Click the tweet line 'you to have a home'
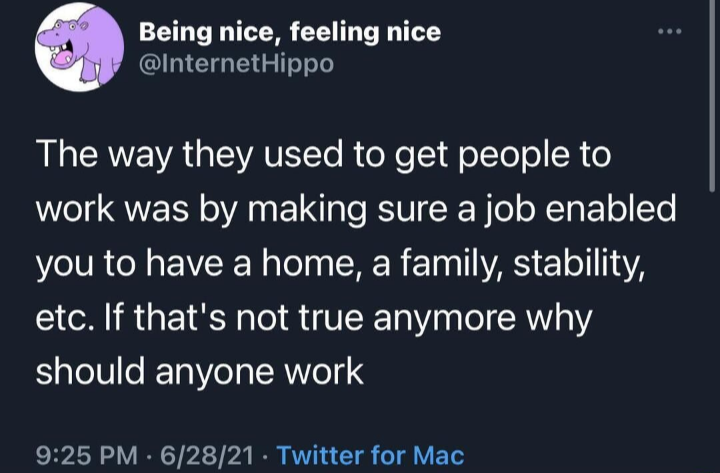The image size is (720, 473). 341,265
